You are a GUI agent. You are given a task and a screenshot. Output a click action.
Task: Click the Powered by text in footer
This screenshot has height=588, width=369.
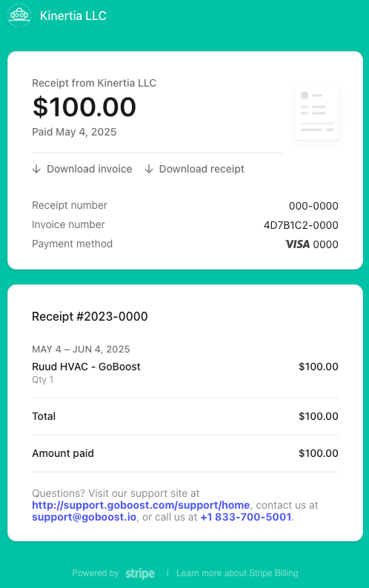pyautogui.click(x=96, y=573)
